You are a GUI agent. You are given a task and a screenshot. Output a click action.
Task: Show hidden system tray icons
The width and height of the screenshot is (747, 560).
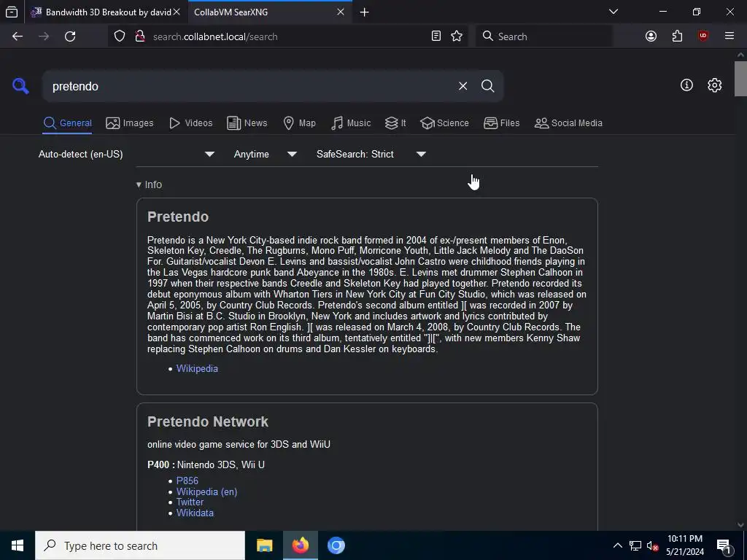point(617,545)
